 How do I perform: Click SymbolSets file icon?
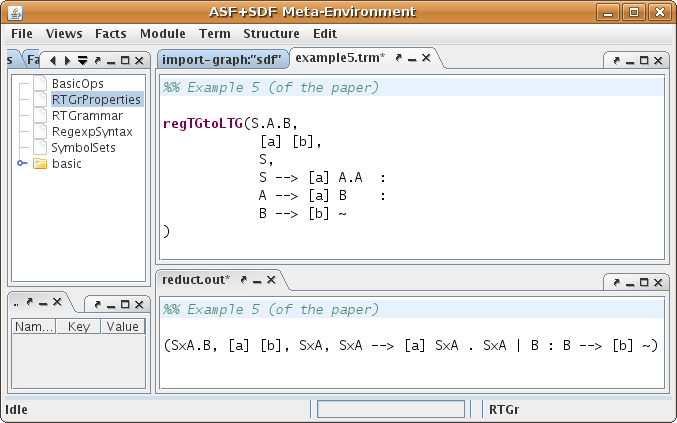(40, 148)
